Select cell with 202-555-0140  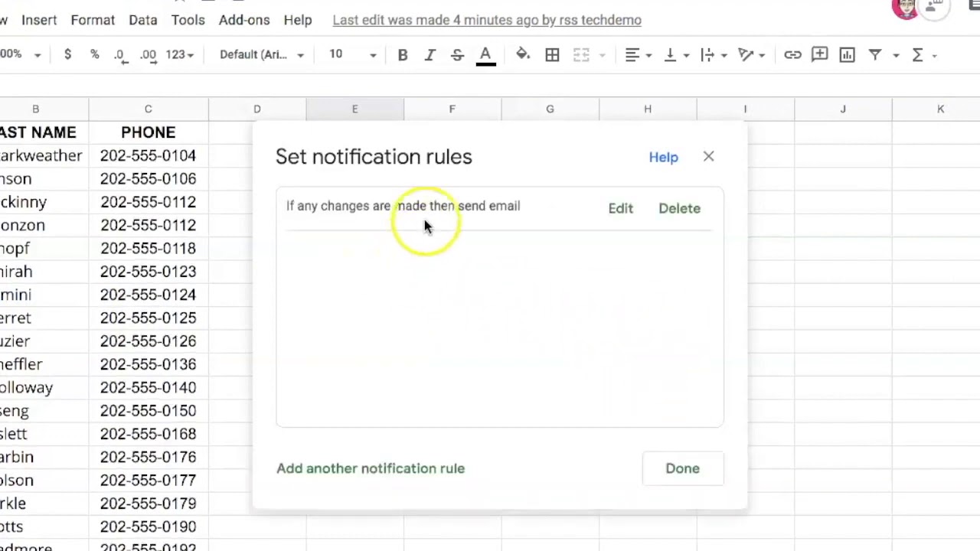[149, 387]
